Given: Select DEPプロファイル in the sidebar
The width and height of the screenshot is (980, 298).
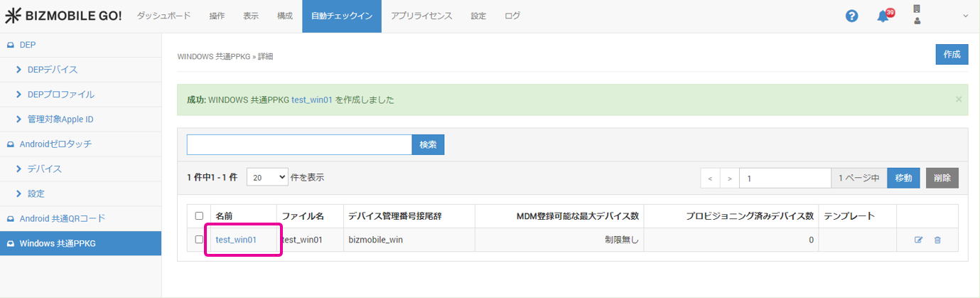Looking at the screenshot, I should pyautogui.click(x=60, y=95).
